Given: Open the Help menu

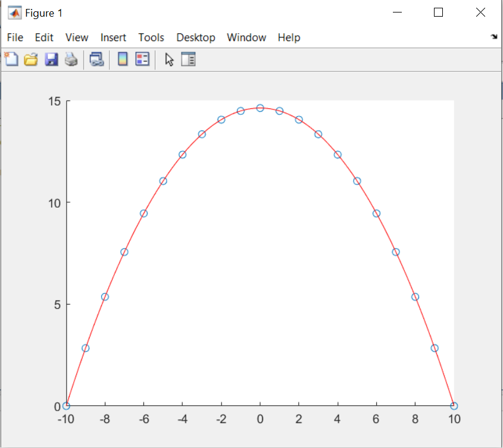Looking at the screenshot, I should click(289, 37).
